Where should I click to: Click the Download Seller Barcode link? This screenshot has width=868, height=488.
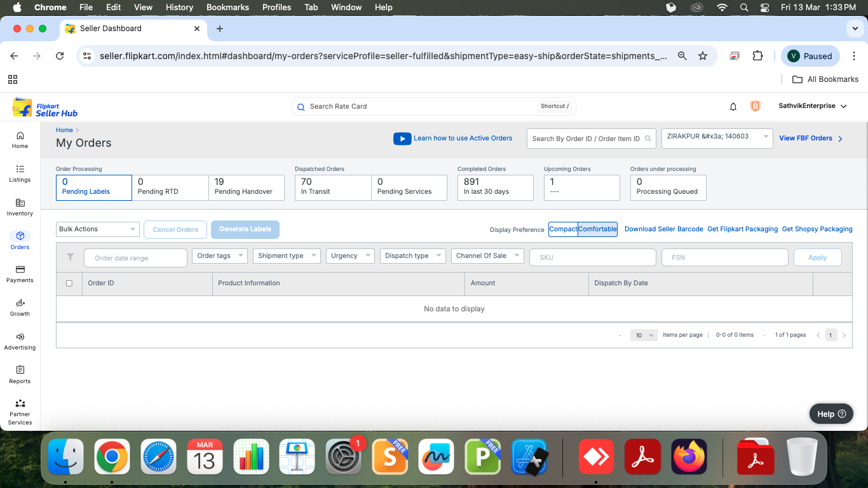pos(663,229)
